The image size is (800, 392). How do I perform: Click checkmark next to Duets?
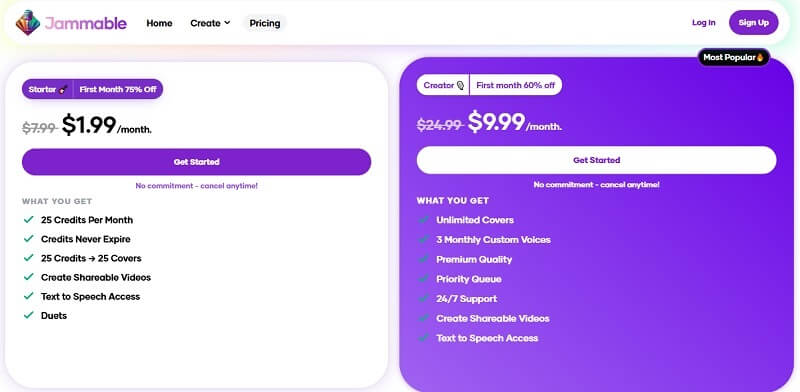click(29, 315)
